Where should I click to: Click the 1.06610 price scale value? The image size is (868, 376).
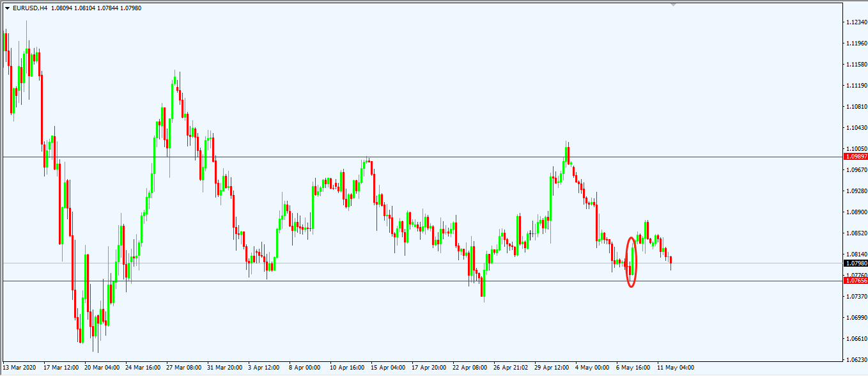tap(856, 339)
